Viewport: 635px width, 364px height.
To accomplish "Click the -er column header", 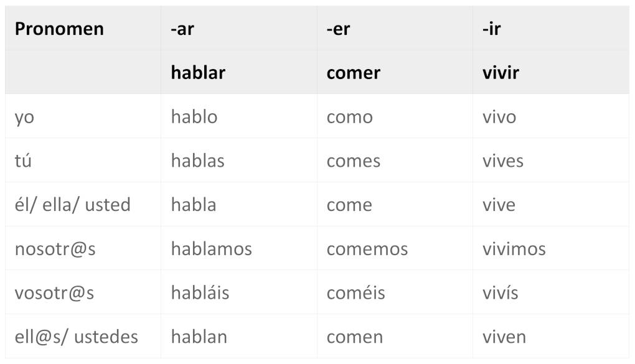I will (338, 29).
